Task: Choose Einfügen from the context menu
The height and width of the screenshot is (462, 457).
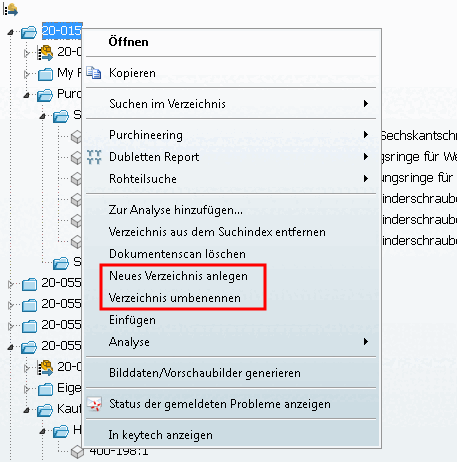Action: [132, 320]
